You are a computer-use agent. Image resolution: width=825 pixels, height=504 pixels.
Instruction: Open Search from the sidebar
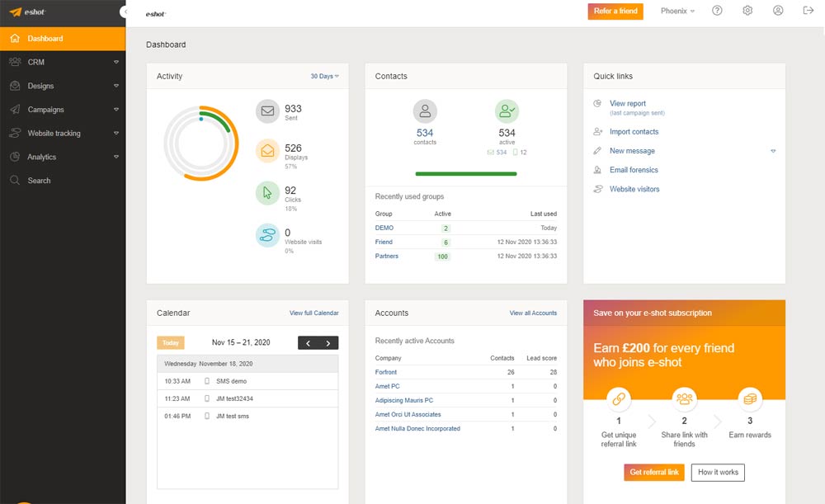[x=39, y=181]
